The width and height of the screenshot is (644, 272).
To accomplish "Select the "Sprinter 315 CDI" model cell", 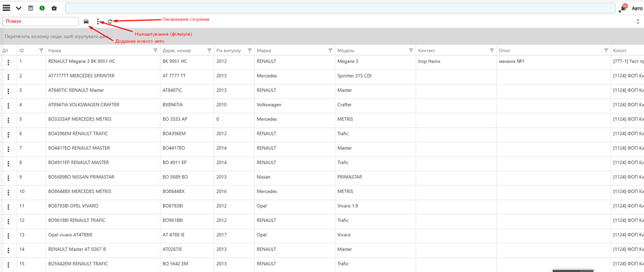I will tap(375, 76).
